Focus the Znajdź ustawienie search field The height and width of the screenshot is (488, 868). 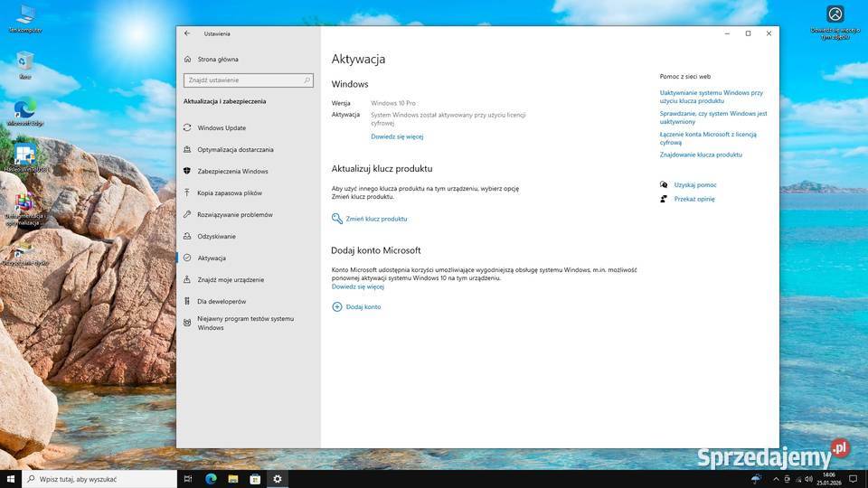[249, 80]
